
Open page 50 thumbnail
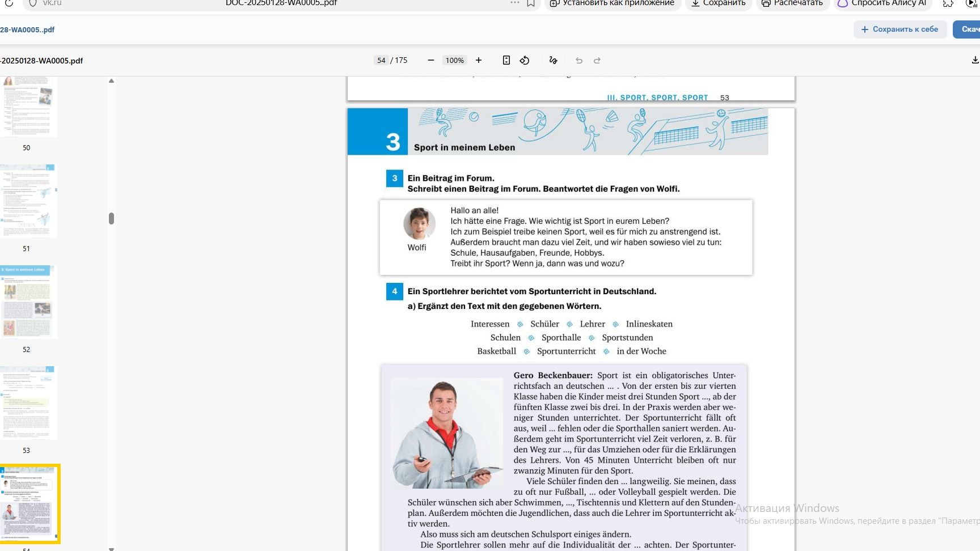pyautogui.click(x=27, y=107)
